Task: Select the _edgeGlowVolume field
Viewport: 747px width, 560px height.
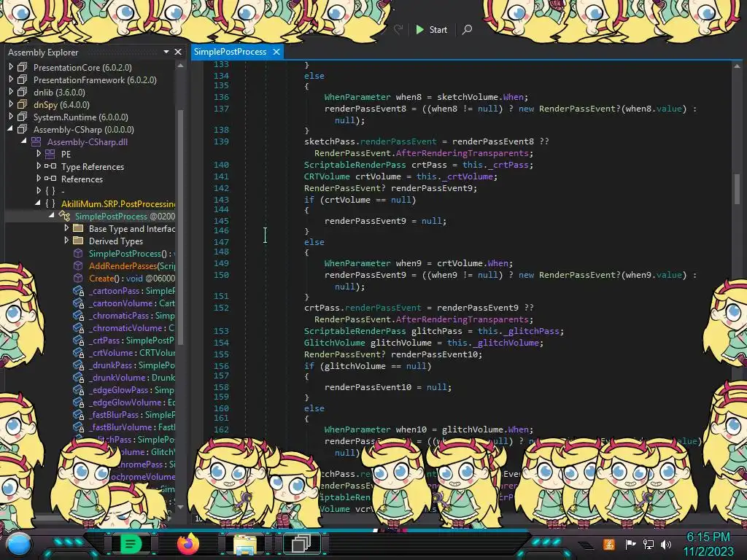Action: (x=132, y=402)
